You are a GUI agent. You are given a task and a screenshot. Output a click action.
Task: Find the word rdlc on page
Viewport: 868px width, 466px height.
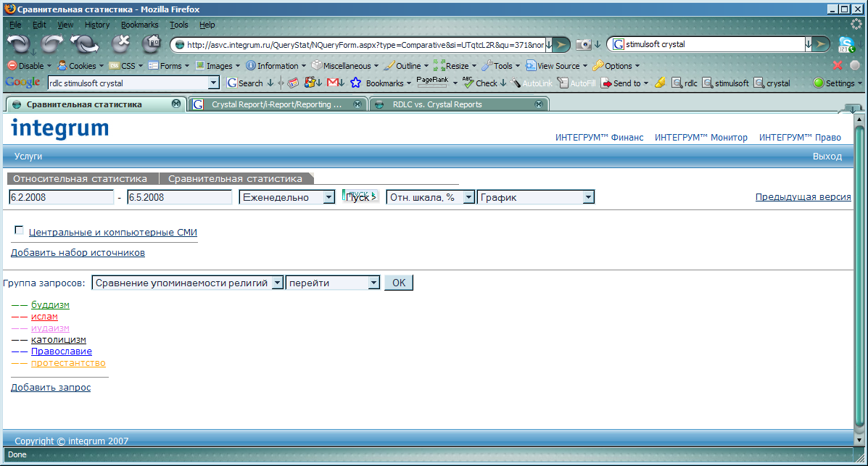click(x=685, y=83)
